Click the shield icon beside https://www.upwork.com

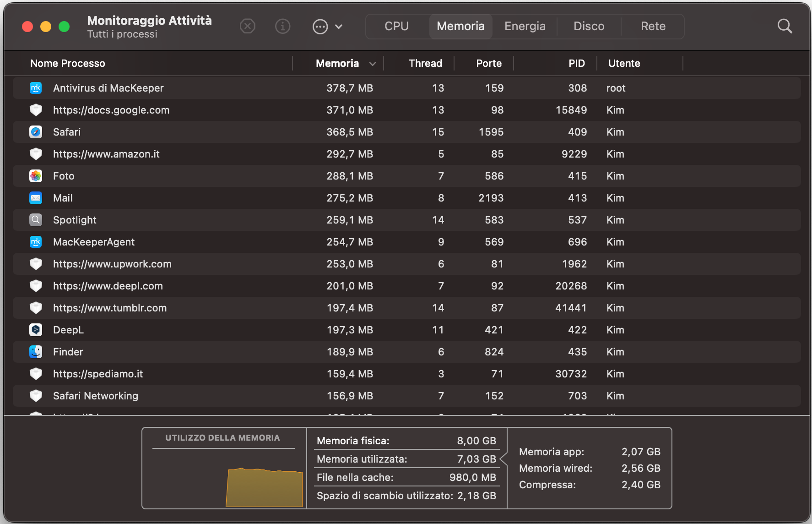point(36,264)
